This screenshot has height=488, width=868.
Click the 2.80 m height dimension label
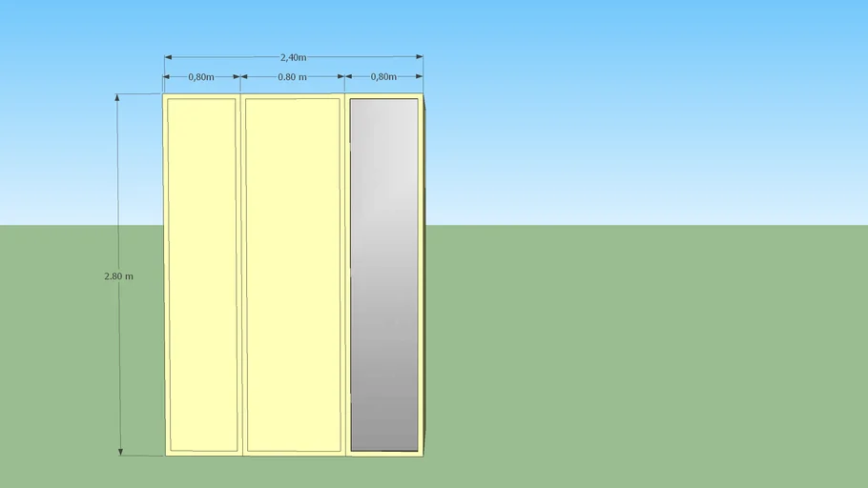point(118,276)
